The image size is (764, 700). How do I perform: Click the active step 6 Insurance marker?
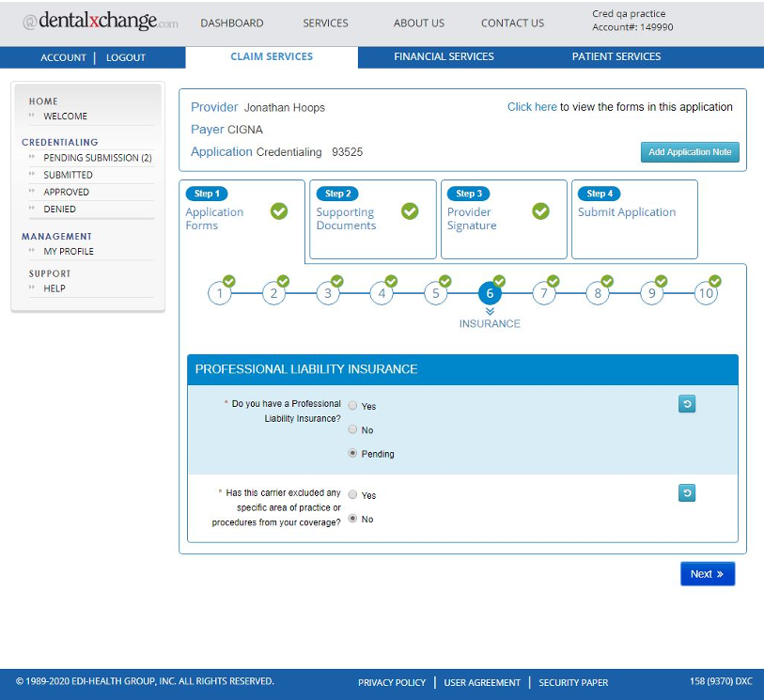coord(489,294)
